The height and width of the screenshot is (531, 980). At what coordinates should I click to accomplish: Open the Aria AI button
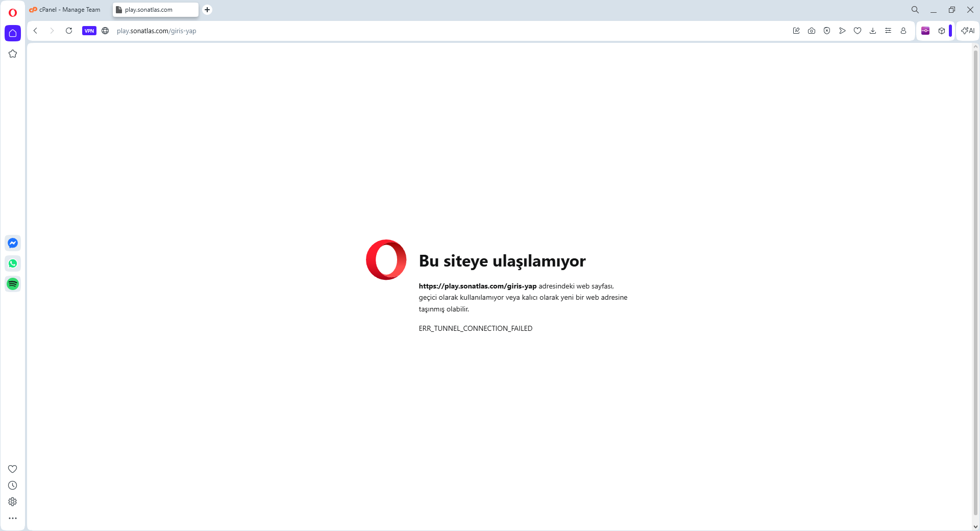pyautogui.click(x=968, y=31)
